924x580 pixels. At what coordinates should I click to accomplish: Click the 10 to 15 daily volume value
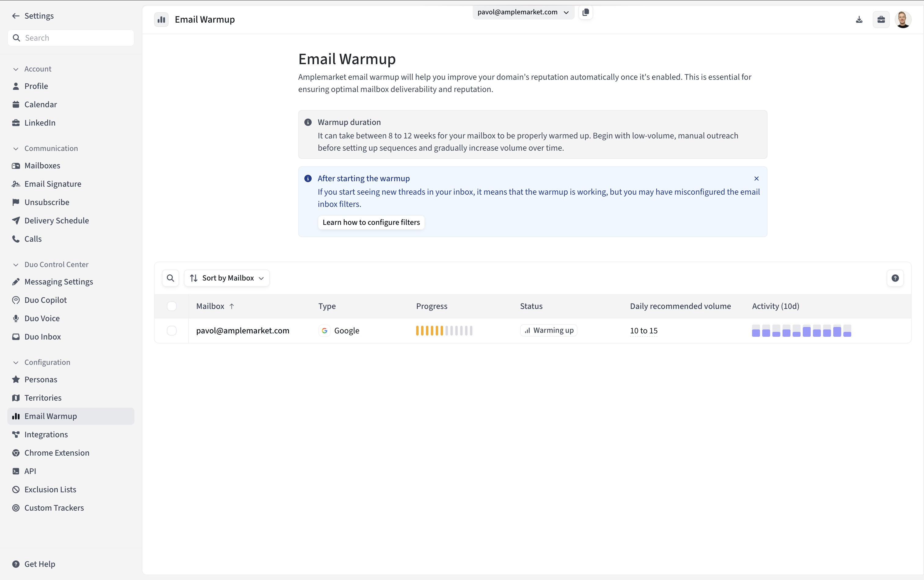coord(643,331)
